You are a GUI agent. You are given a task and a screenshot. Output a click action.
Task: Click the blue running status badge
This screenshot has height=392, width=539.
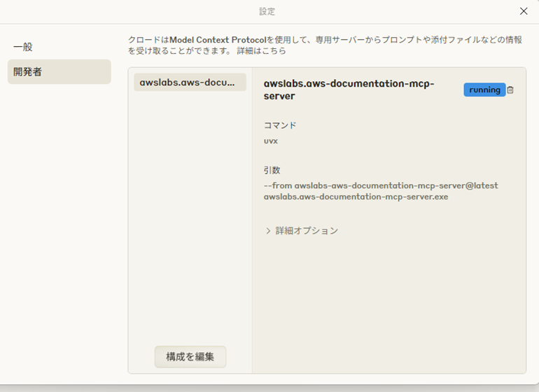point(484,90)
